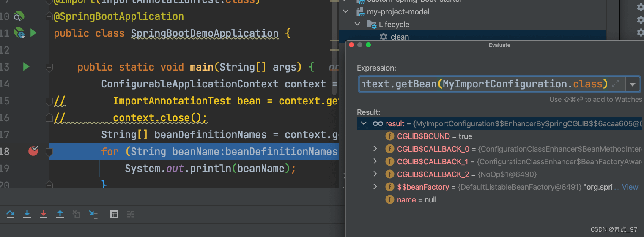Click the Run to Cursor icon

click(x=93, y=214)
